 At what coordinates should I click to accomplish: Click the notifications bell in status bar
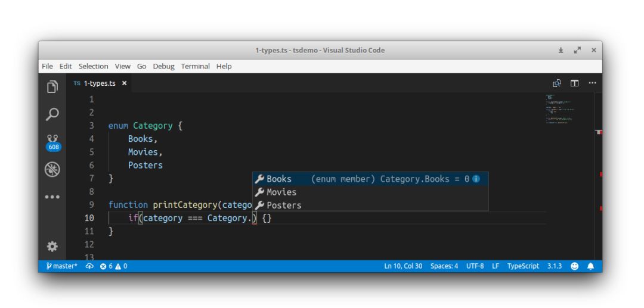point(590,266)
